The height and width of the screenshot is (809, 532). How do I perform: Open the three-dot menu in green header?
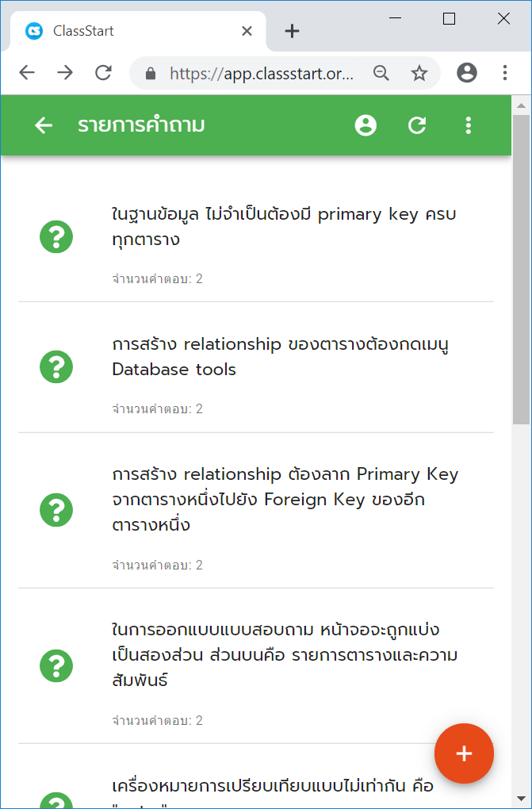[468, 125]
